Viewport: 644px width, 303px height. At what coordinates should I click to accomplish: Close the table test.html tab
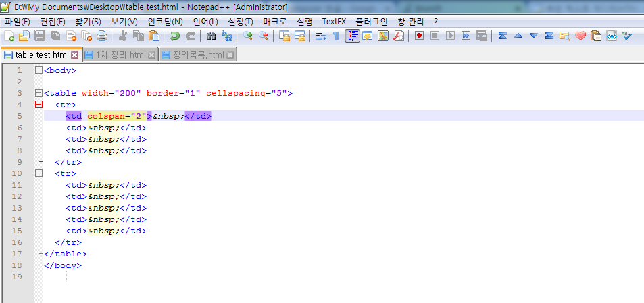pos(75,55)
